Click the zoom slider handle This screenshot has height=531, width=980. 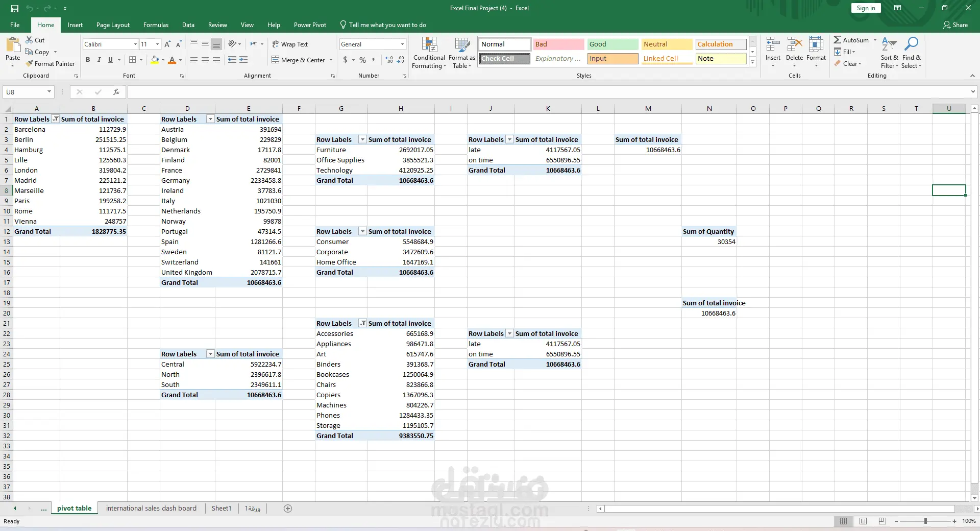[x=925, y=521]
